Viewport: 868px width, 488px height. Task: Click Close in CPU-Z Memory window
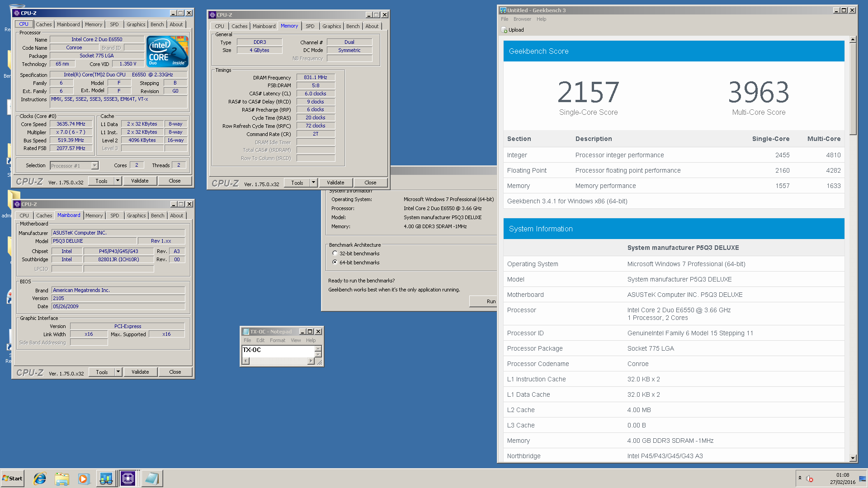coord(370,183)
